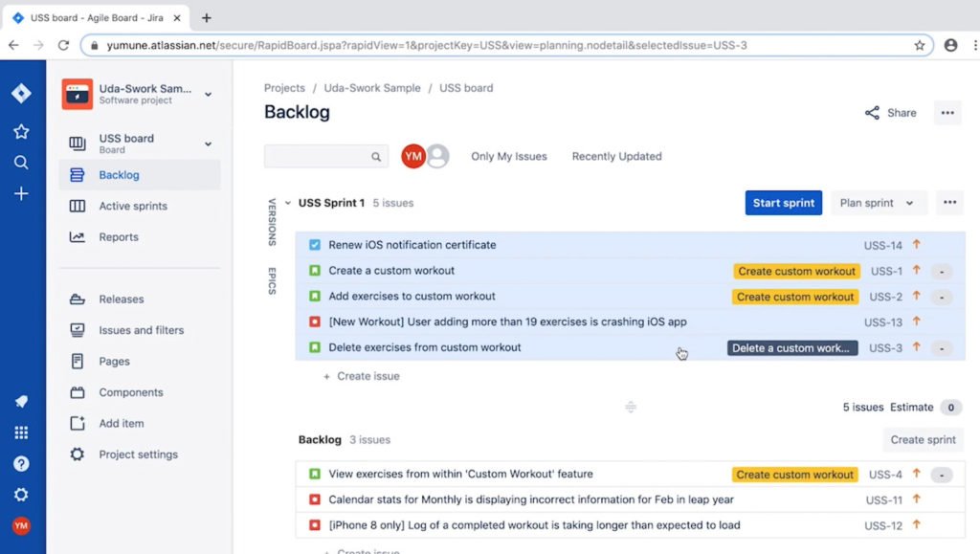980x554 pixels.
Task: Expand the VERSIONS panel
Action: click(272, 222)
